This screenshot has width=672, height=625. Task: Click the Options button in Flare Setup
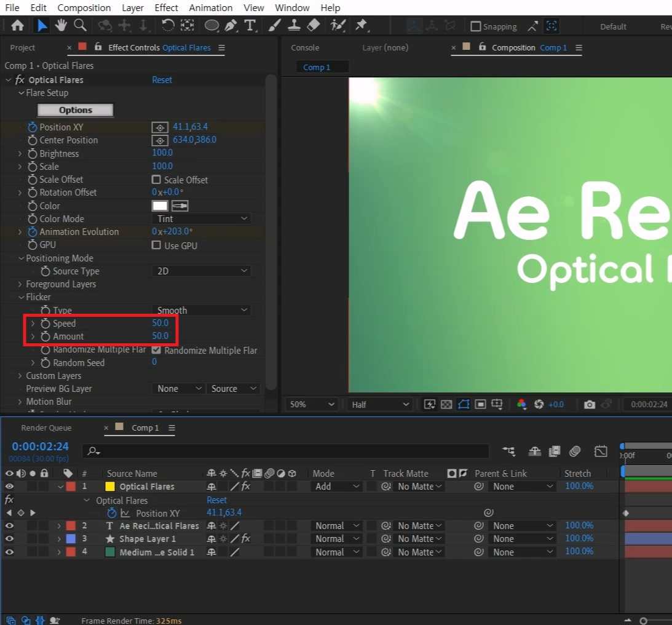tap(76, 110)
